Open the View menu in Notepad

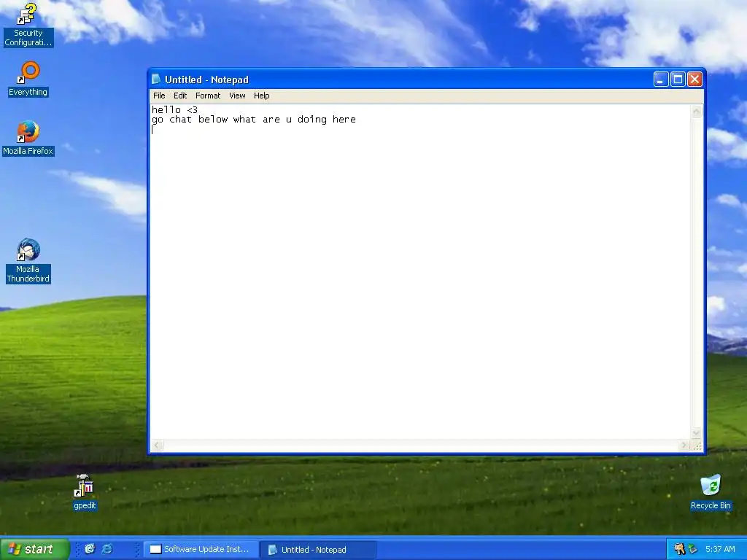click(237, 96)
